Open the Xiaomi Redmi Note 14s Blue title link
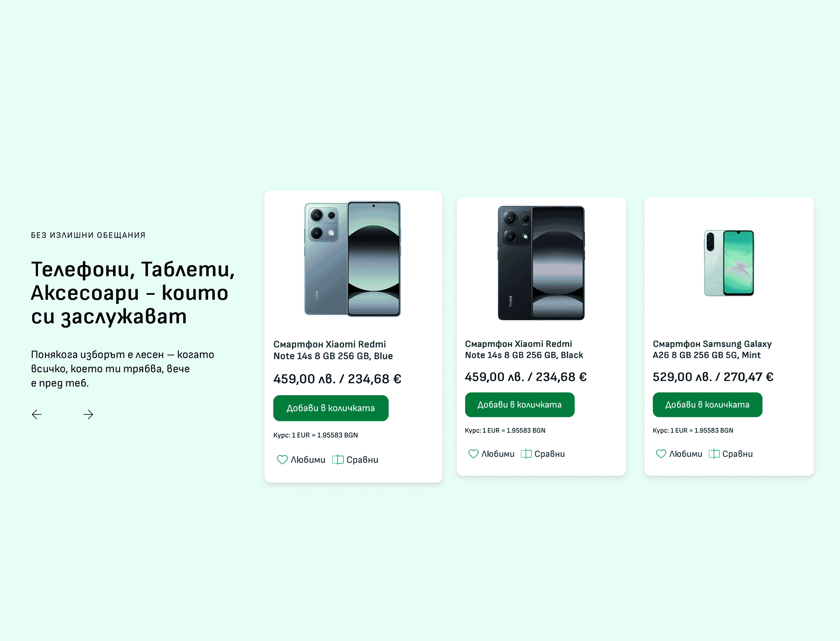The width and height of the screenshot is (840, 641). 333,350
